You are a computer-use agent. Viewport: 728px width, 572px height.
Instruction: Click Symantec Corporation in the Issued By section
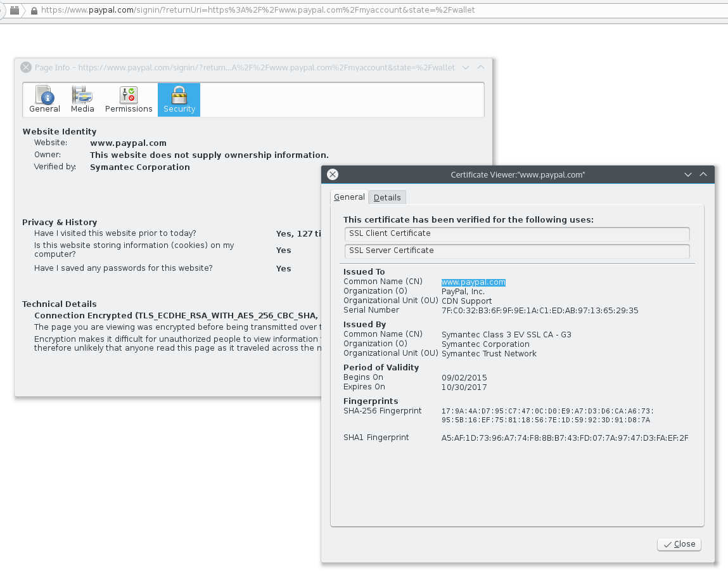pyautogui.click(x=485, y=344)
